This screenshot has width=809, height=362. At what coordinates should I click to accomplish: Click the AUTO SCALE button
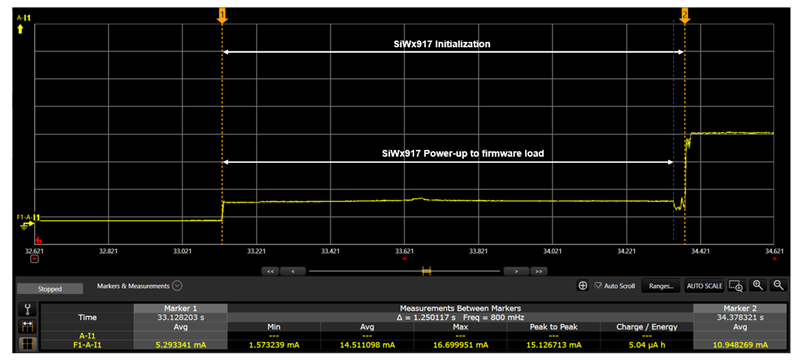pyautogui.click(x=704, y=286)
